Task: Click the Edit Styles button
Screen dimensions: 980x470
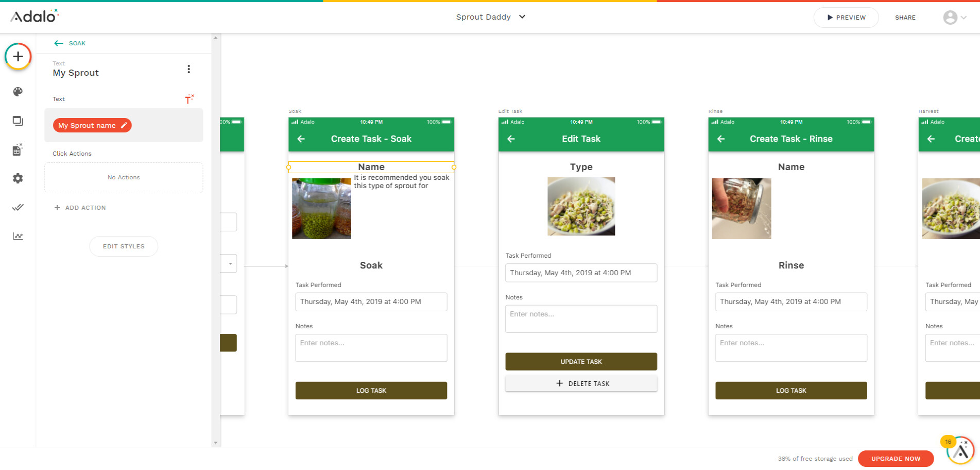Action: tap(124, 246)
